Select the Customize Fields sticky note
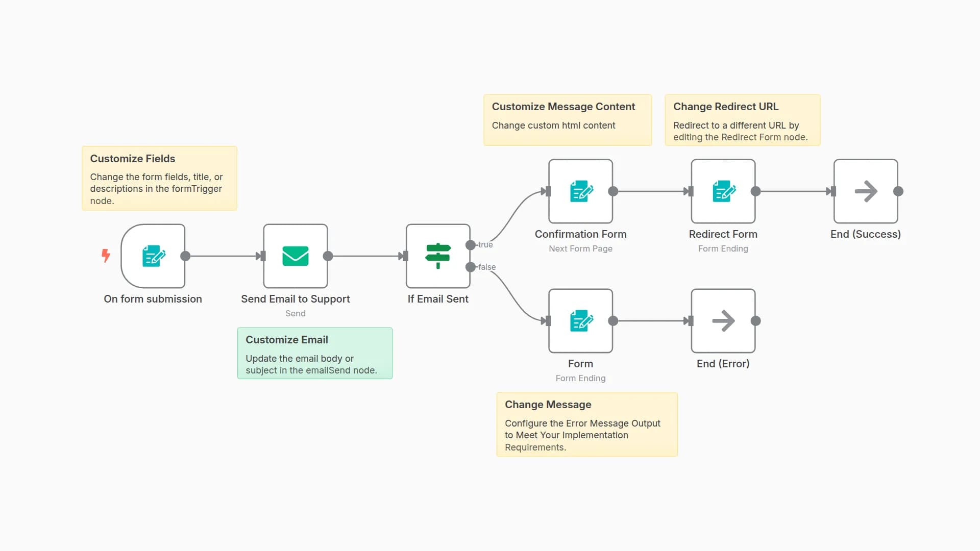 pyautogui.click(x=159, y=179)
